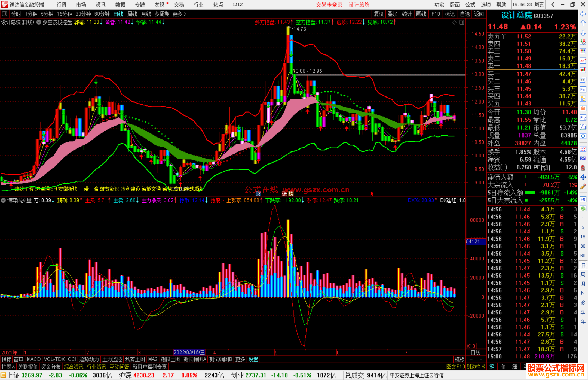Toggle the 多空波段控盘 indicator dropdown circle
Image resolution: width=588 pixels, height=380 pixels.
pyautogui.click(x=39, y=22)
